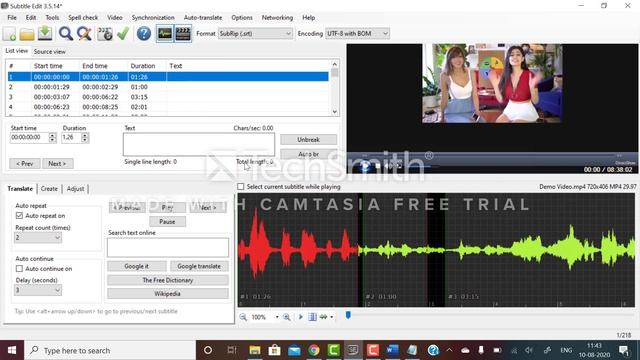Image resolution: width=640 pixels, height=360 pixels.
Task: Click the Search text online field
Action: [x=168, y=247]
